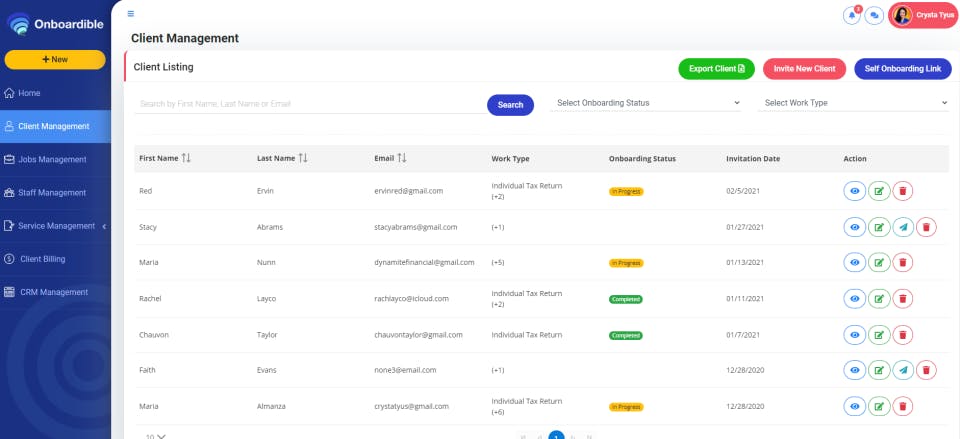Delete Rachel Layco client
Screen dimensions: 960x439
tap(902, 299)
